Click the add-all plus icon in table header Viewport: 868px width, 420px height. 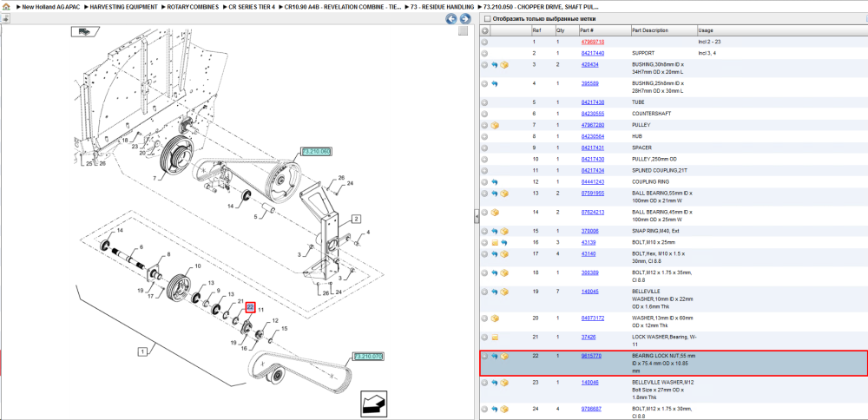[484, 30]
